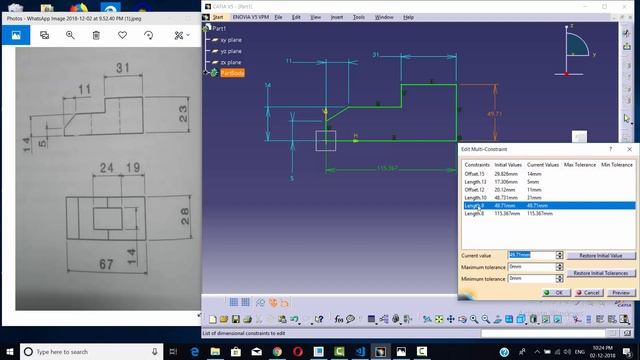This screenshot has width=640, height=360.
Task: Click the Open file folder icon
Action: 224,319
